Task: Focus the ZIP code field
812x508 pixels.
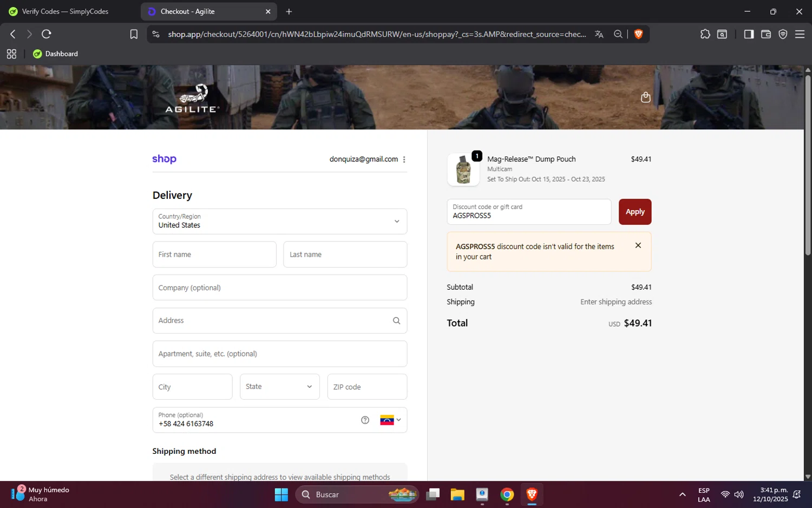Action: pos(367,387)
